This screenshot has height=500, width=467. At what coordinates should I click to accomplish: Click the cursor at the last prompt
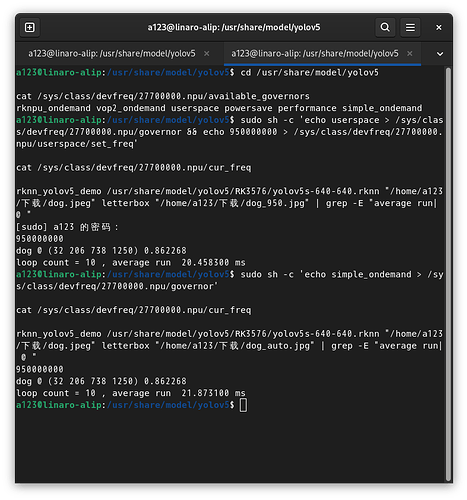coord(243,405)
